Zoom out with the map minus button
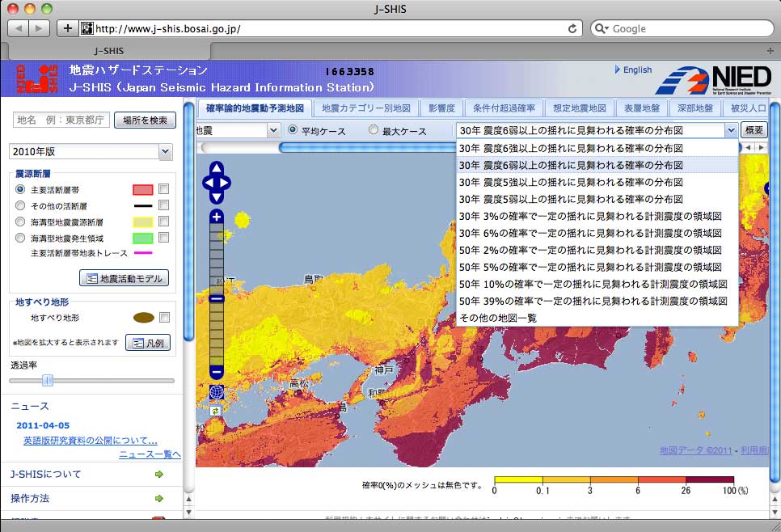The image size is (781, 532). (x=216, y=372)
